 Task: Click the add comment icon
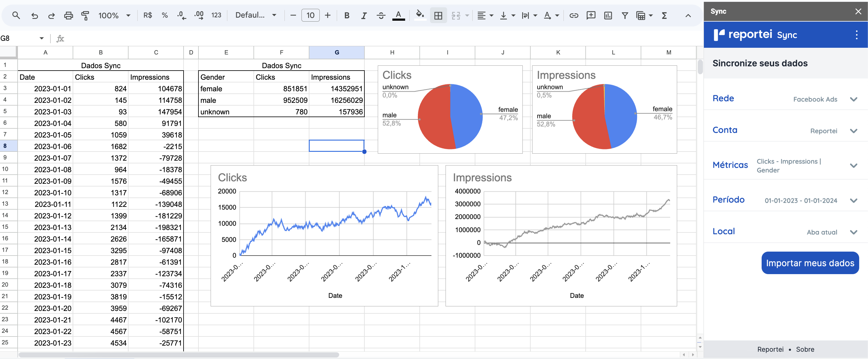pyautogui.click(x=591, y=15)
